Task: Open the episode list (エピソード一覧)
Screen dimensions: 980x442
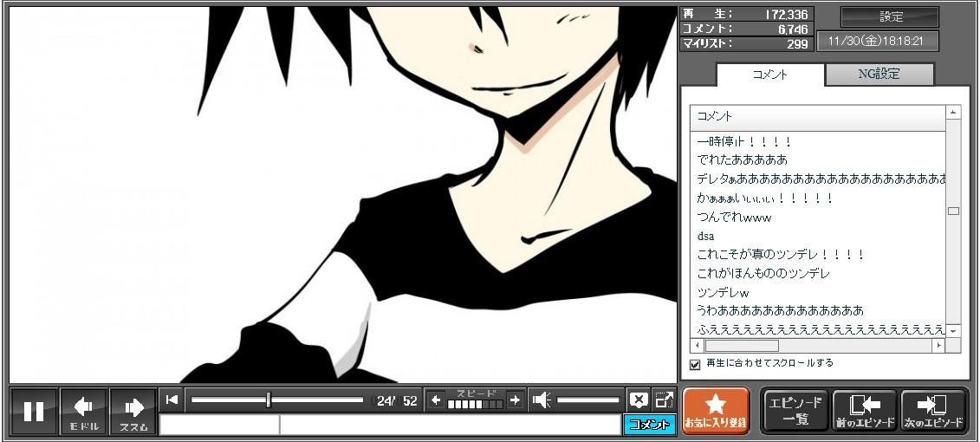Action: (x=795, y=411)
